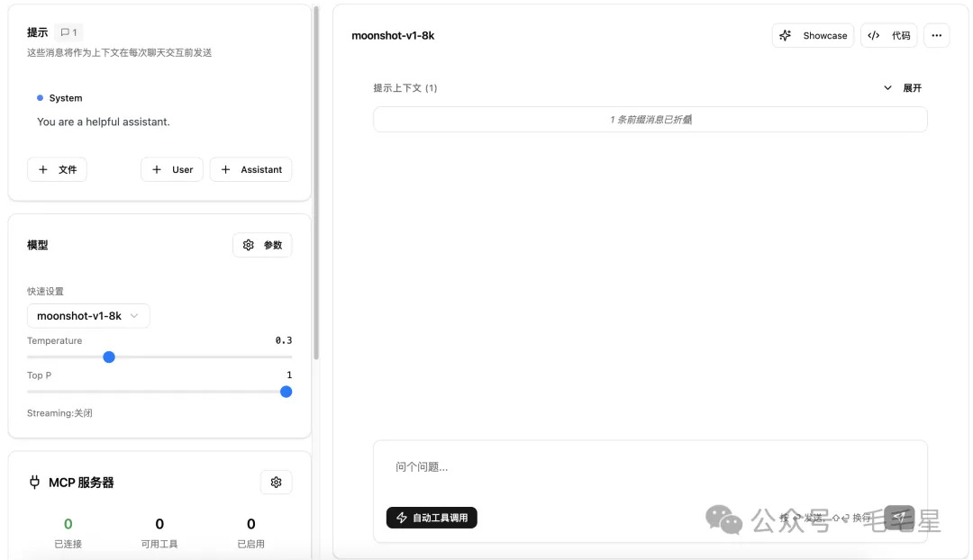Image resolution: width=973 pixels, height=560 pixels.
Task: Add a file with the 文件 button
Action: coord(57,169)
